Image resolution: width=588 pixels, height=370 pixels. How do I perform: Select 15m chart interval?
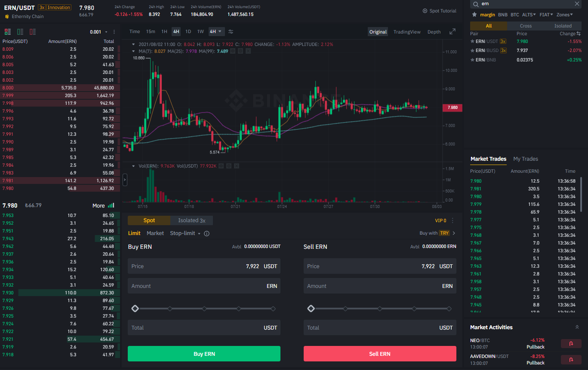pyautogui.click(x=151, y=31)
